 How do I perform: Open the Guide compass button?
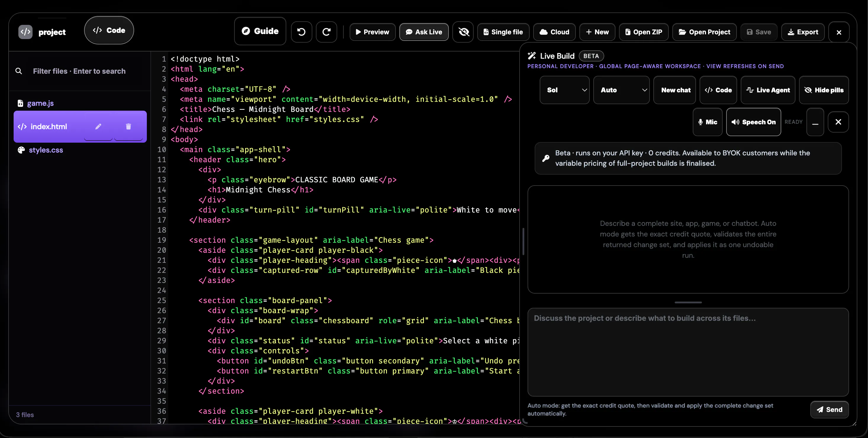[x=260, y=31]
